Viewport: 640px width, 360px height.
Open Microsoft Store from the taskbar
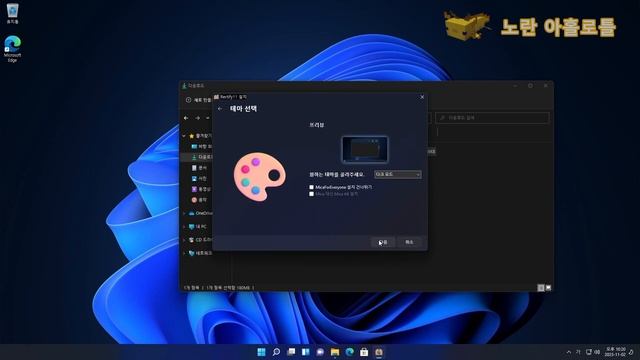click(364, 352)
